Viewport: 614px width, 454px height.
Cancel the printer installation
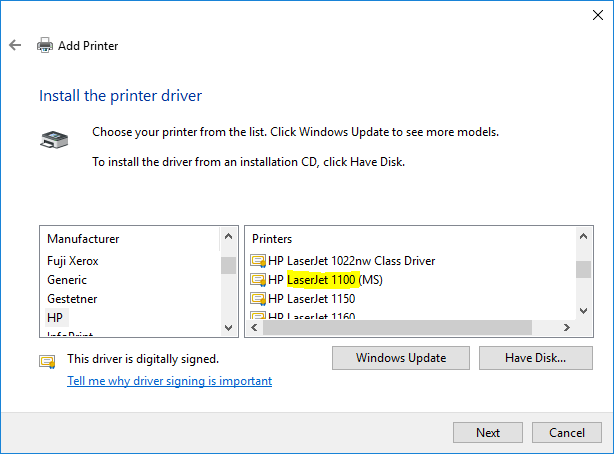(x=567, y=432)
